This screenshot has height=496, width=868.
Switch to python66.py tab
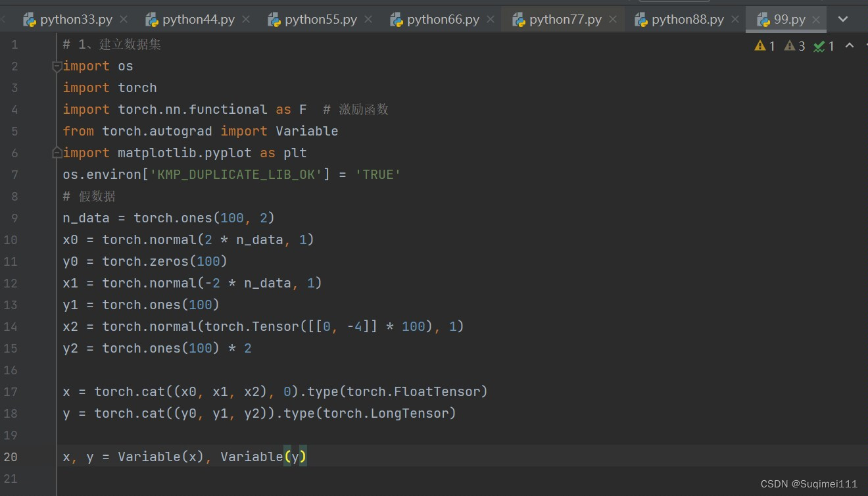coord(443,20)
